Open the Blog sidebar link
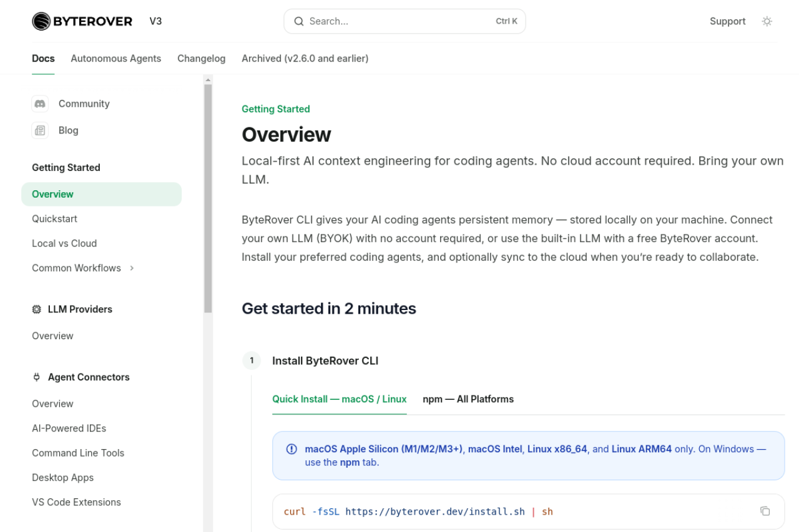Image resolution: width=799 pixels, height=532 pixels. (69, 130)
